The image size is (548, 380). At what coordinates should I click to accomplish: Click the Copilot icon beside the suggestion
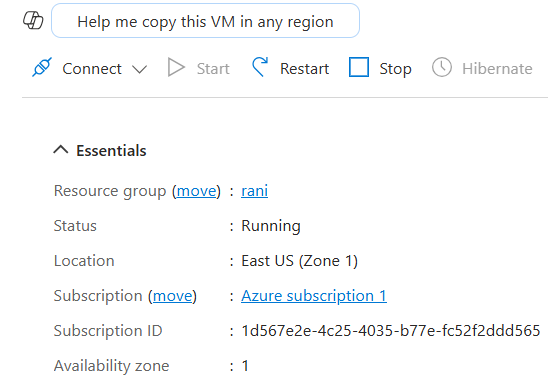point(33,21)
